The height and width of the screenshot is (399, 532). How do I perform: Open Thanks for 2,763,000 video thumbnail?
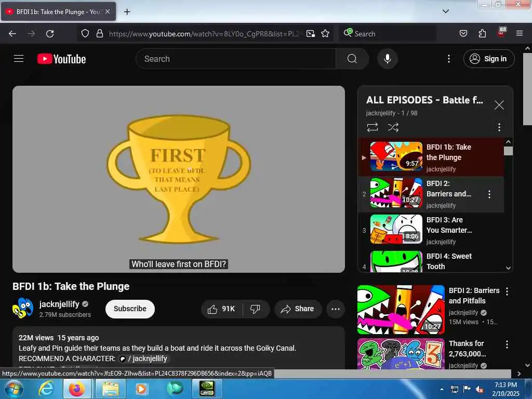(401, 354)
